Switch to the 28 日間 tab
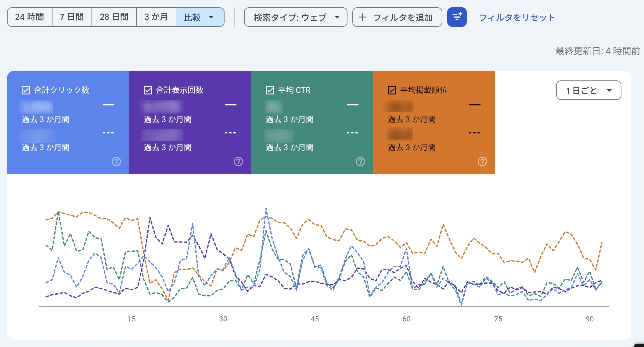Viewport: 644px width, 347px height. click(x=113, y=17)
